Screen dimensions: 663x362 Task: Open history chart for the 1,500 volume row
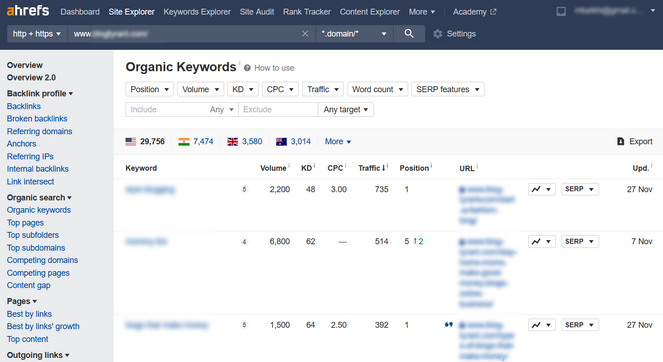click(542, 325)
